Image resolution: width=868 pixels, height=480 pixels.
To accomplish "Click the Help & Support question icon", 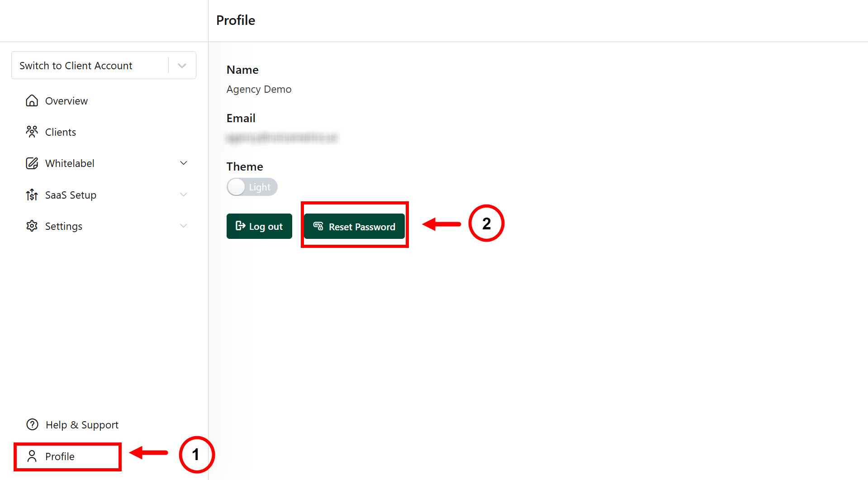I will [33, 424].
